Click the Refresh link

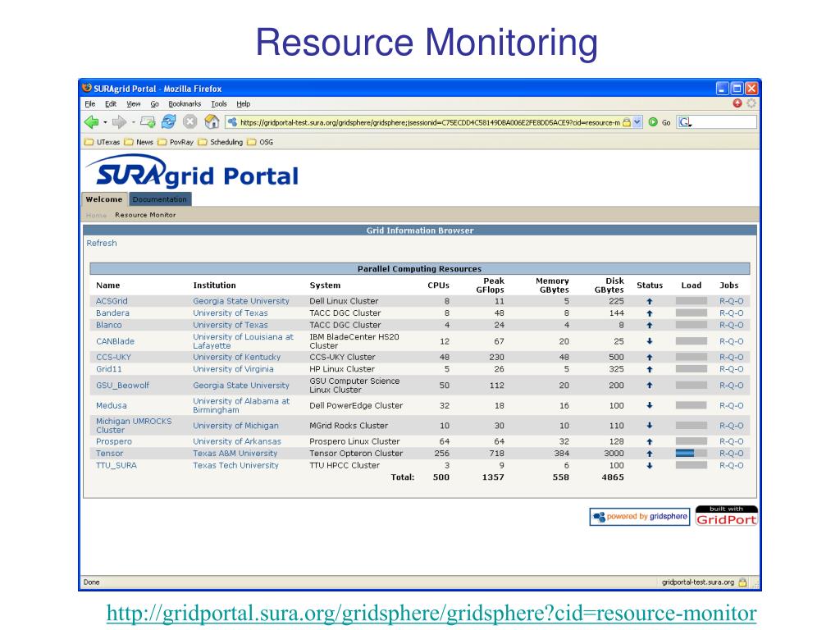click(x=102, y=243)
